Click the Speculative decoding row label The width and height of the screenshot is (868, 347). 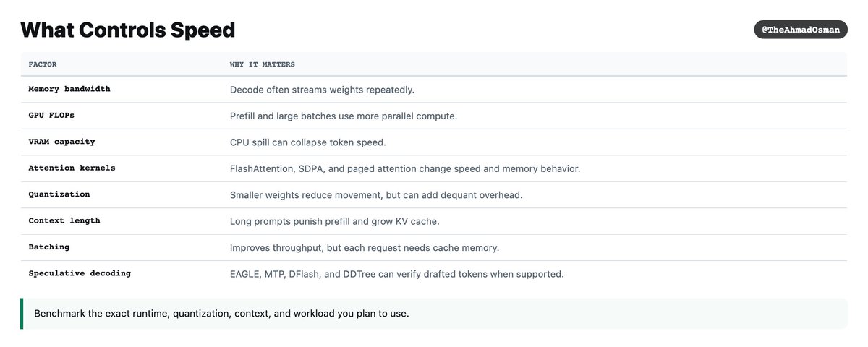tap(80, 273)
